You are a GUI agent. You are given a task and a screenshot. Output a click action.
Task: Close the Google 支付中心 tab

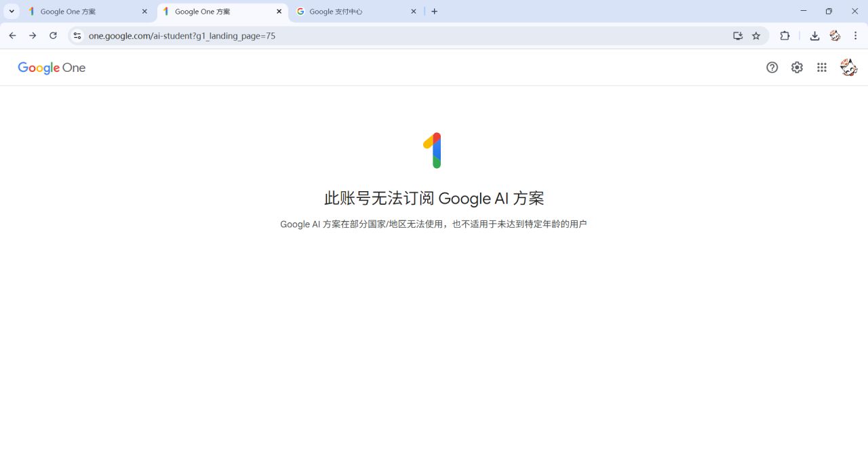(x=414, y=12)
